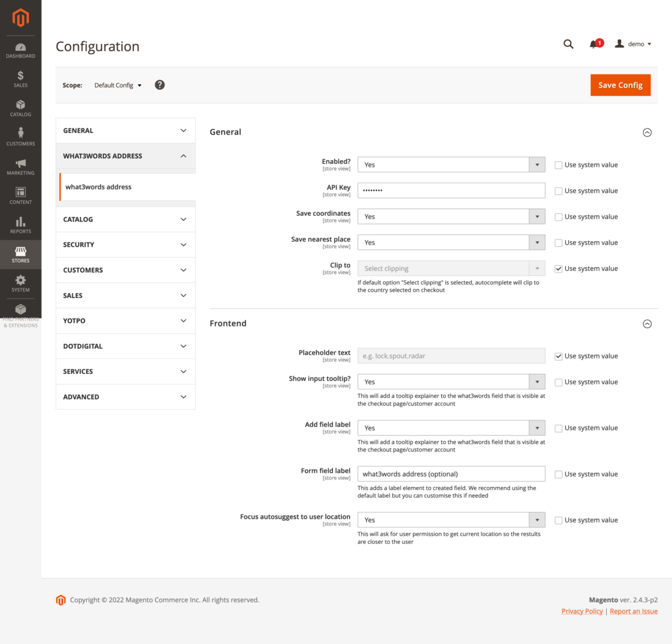This screenshot has width=672, height=644.
Task: Open the Save coordinates dropdown
Action: 451,216
